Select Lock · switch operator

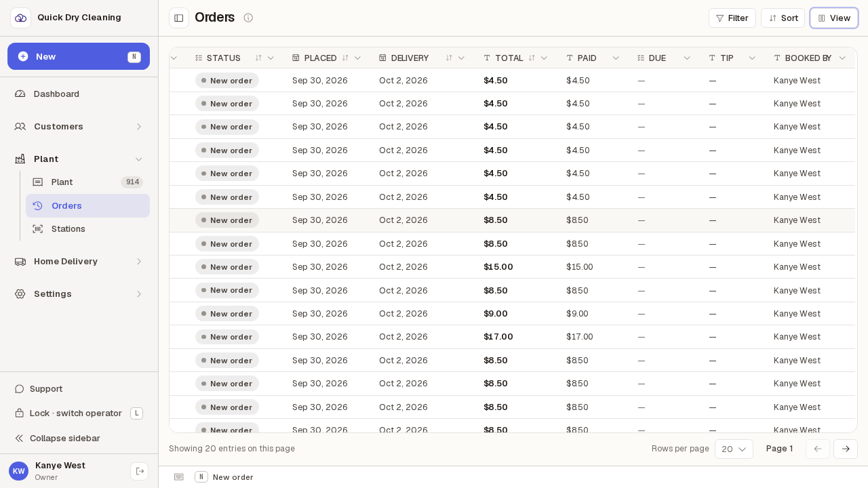click(79, 413)
